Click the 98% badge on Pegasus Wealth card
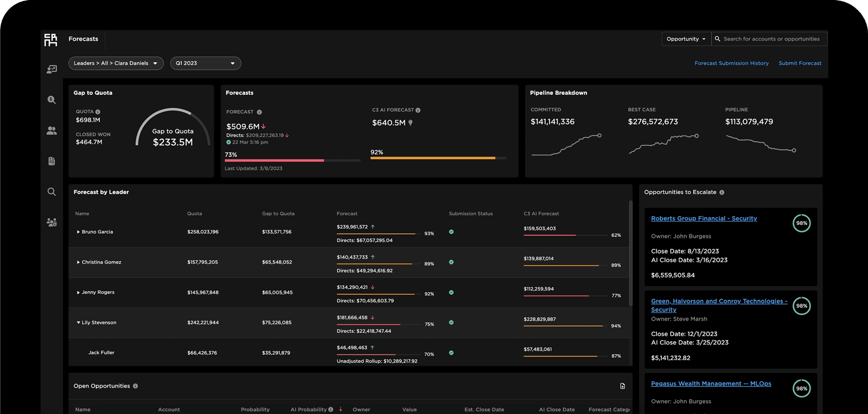 tap(802, 389)
